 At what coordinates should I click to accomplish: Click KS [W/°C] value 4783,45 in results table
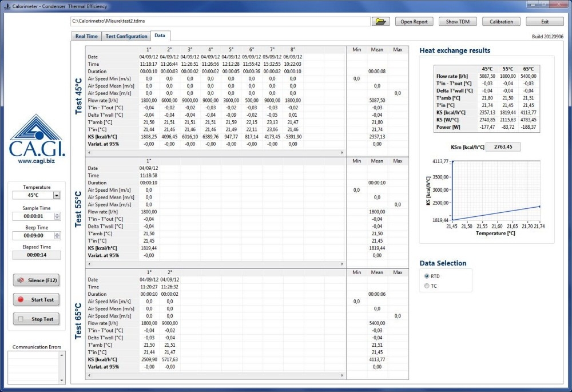[528, 120]
